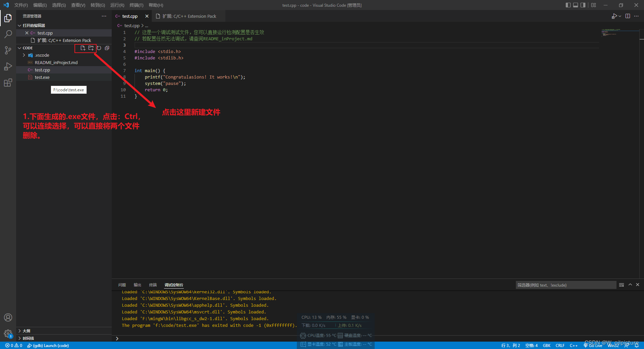The image size is (644, 349).
Task: Switch to the 输出 panel tab
Action: [x=138, y=285]
